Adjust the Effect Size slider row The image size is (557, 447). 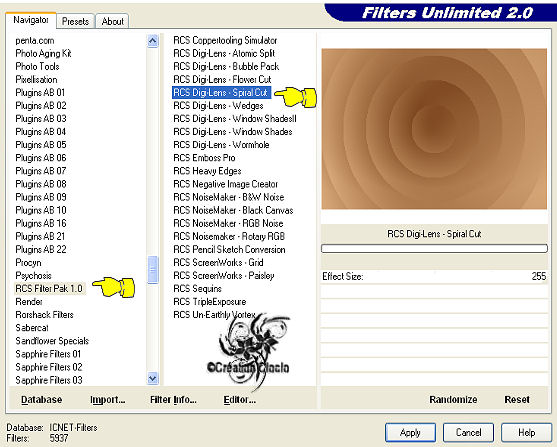[x=434, y=276]
